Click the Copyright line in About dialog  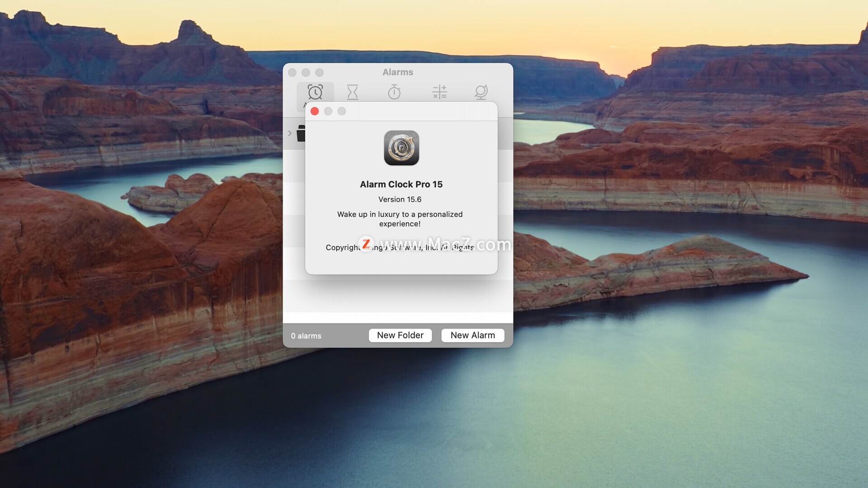click(400, 247)
